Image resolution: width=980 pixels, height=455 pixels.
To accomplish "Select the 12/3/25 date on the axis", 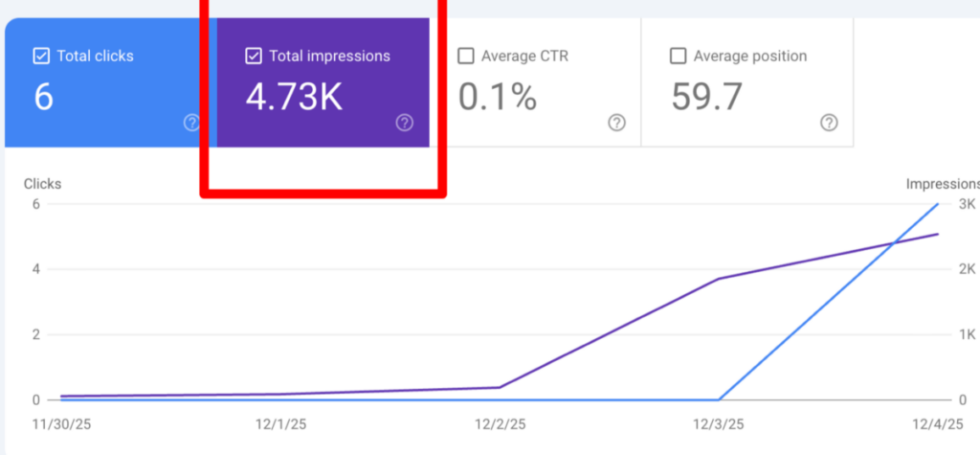I will pos(719,422).
